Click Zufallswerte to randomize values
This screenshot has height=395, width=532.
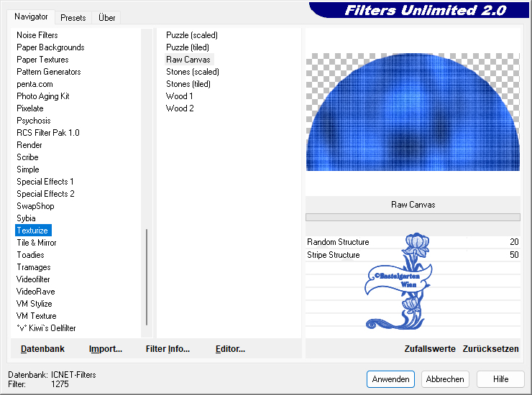[x=430, y=349]
